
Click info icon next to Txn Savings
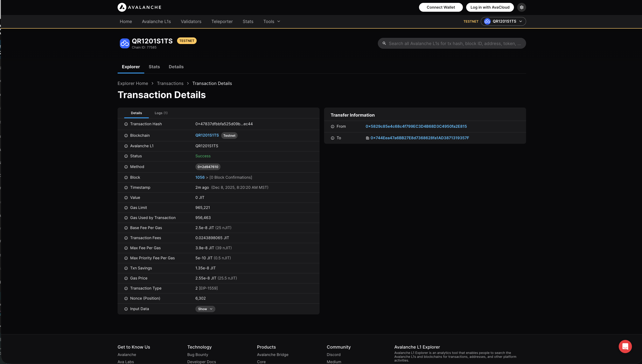126,268
